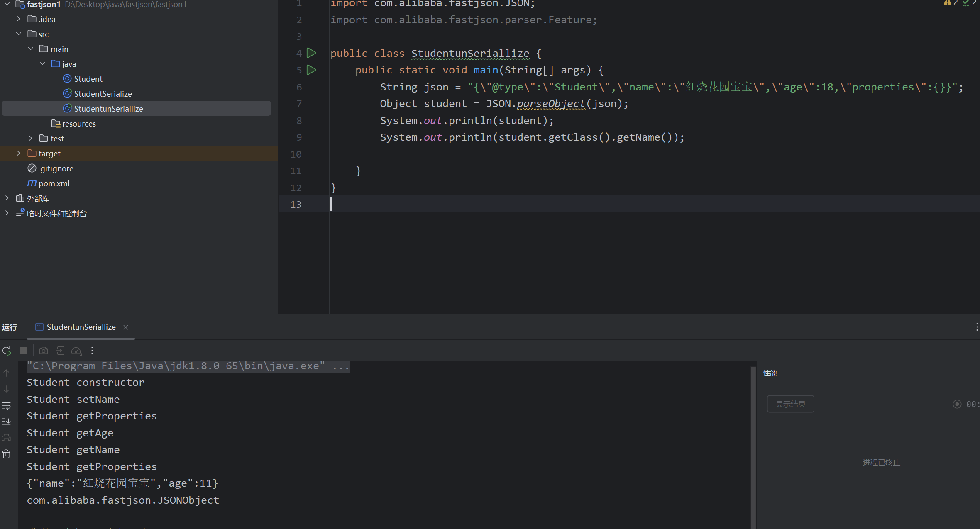This screenshot has width=980, height=529.
Task: Run the main method via gutter arrow
Action: pos(311,70)
